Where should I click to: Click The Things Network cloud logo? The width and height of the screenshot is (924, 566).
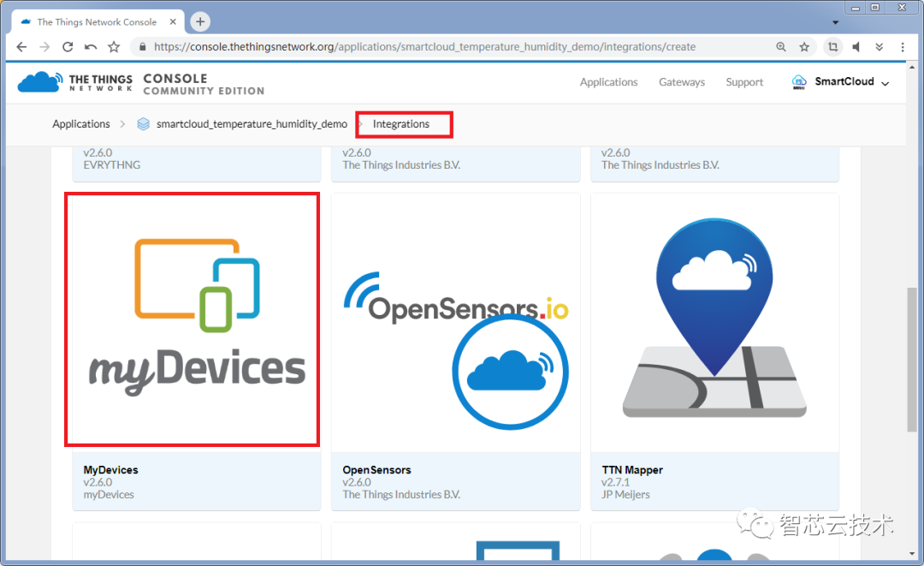coord(39,81)
